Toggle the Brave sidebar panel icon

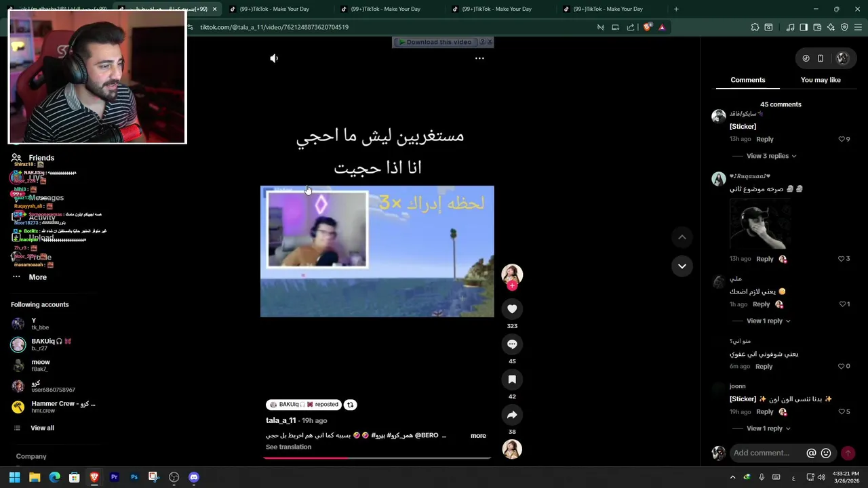(x=804, y=27)
